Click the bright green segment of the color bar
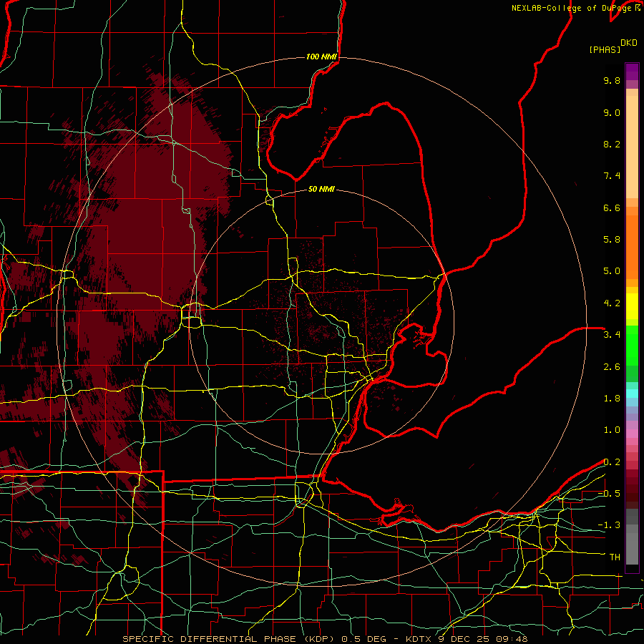Screen dimensions: 644x644 pos(632,346)
